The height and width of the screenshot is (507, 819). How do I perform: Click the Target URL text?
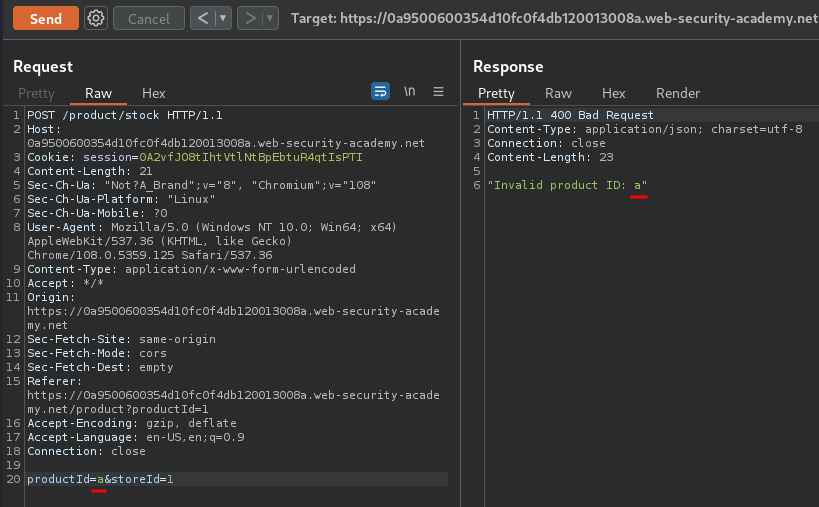[x=554, y=19]
